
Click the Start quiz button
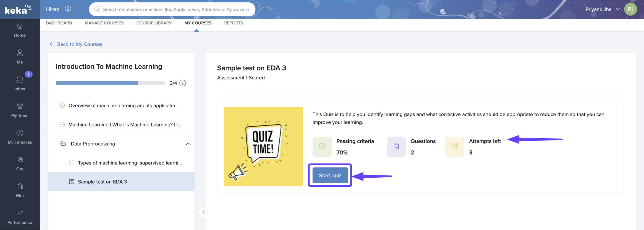coord(330,175)
